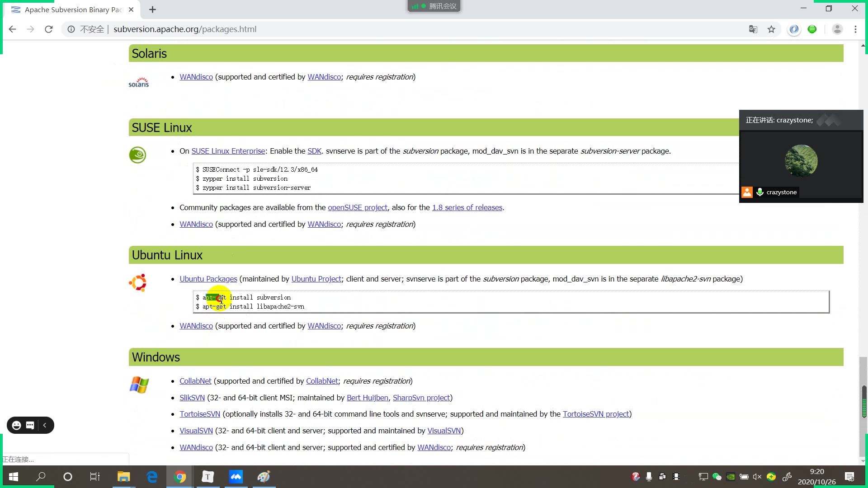This screenshot has width=868, height=488.
Task: Click the bookmarks star icon
Action: (x=771, y=29)
